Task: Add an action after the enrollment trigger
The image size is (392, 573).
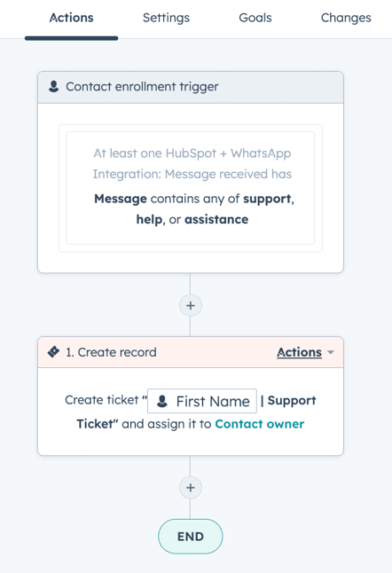Action: pos(191,305)
